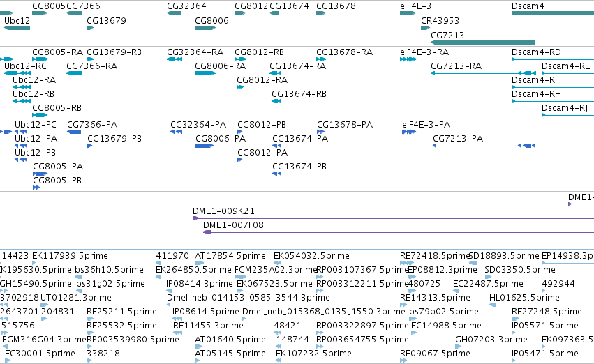Select the eIF4E-3-PA protein label

click(x=426, y=125)
